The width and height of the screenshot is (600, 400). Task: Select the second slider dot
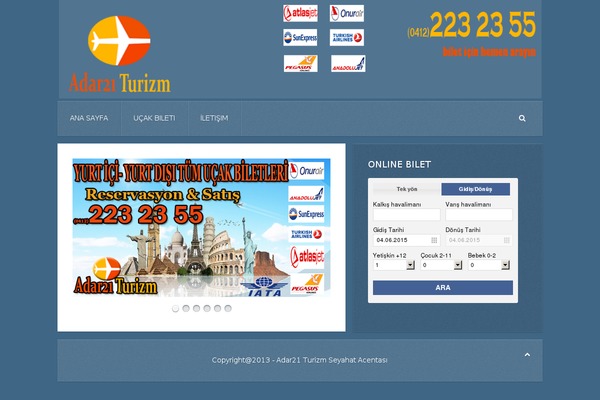point(186,309)
